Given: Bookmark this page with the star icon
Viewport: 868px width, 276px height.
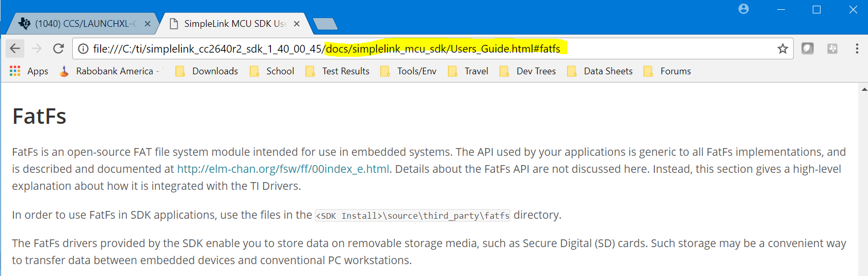Looking at the screenshot, I should point(782,48).
